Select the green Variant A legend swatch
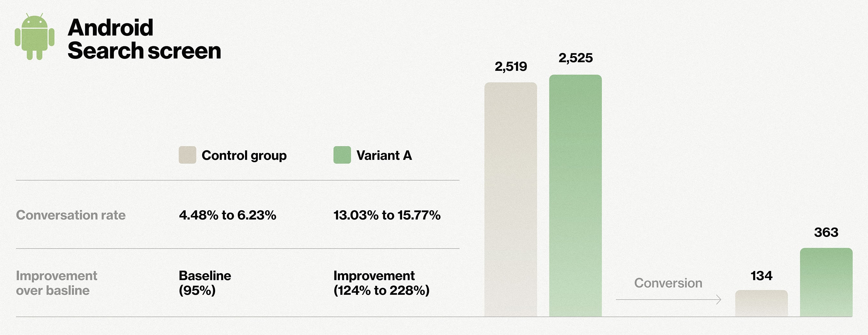 click(x=342, y=155)
